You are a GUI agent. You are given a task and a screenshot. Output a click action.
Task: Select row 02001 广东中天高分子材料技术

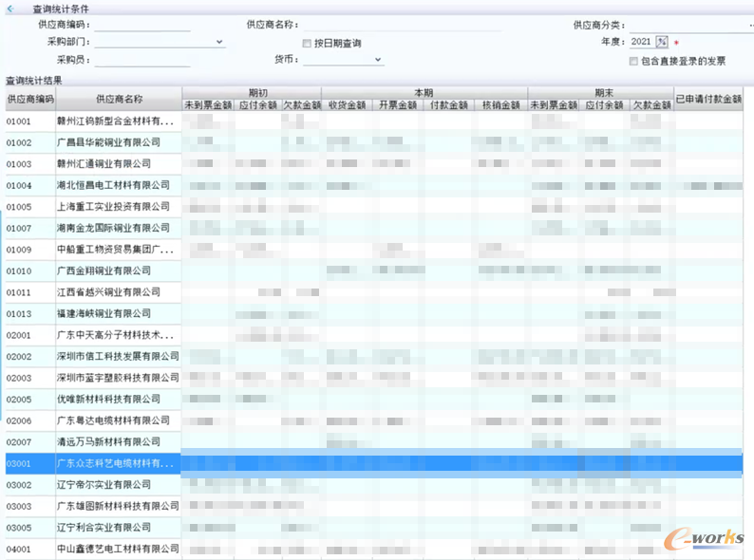[374, 335]
